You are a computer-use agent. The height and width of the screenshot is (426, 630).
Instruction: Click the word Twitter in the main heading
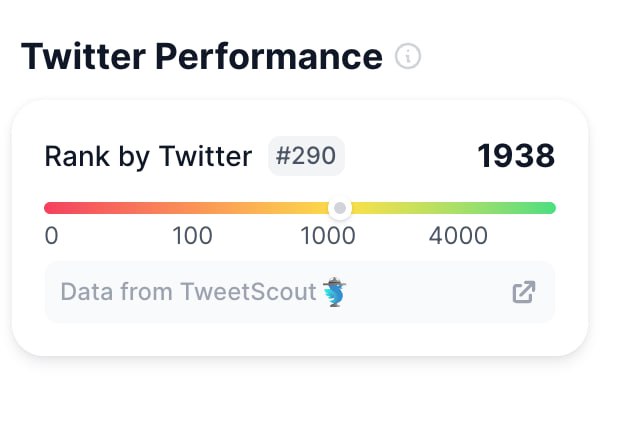click(82, 56)
